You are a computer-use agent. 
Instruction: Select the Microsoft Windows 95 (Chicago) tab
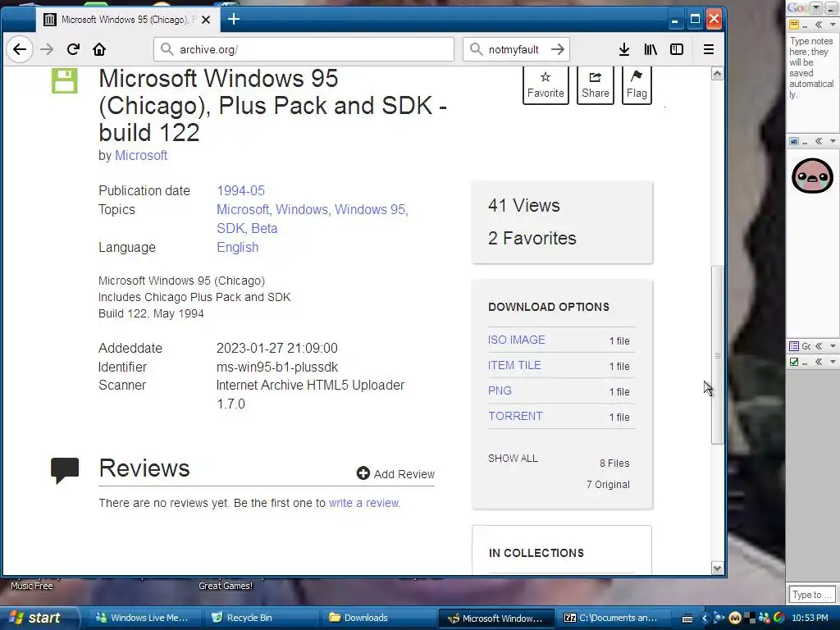pyautogui.click(x=127, y=20)
